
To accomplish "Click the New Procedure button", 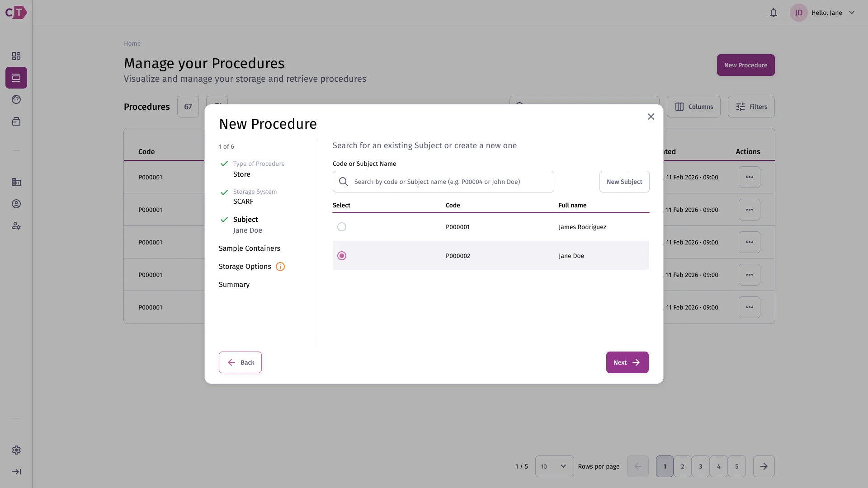I will 746,65.
